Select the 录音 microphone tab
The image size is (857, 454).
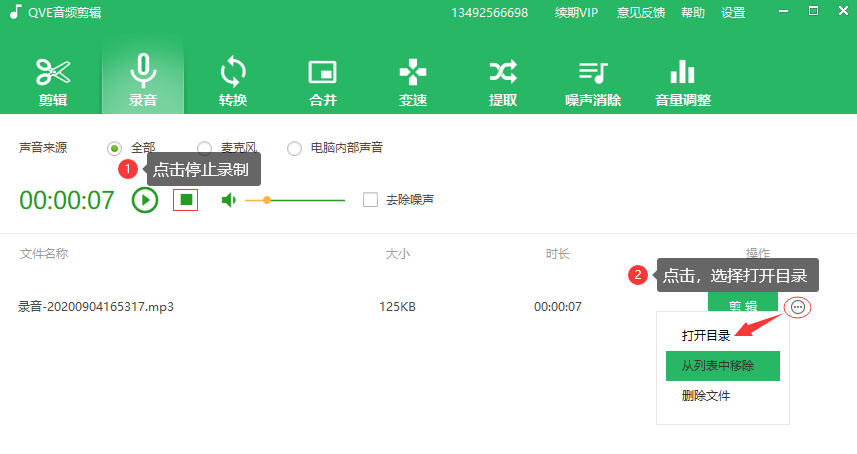(x=143, y=81)
